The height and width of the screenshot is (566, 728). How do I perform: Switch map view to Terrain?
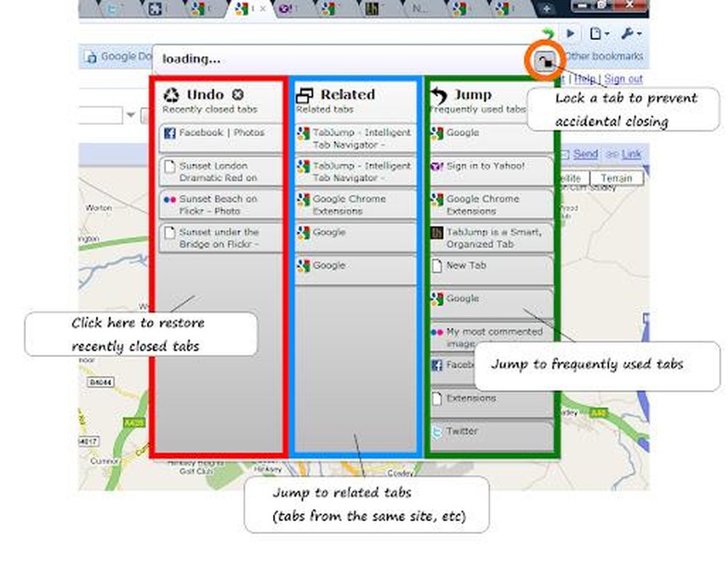pyautogui.click(x=617, y=178)
